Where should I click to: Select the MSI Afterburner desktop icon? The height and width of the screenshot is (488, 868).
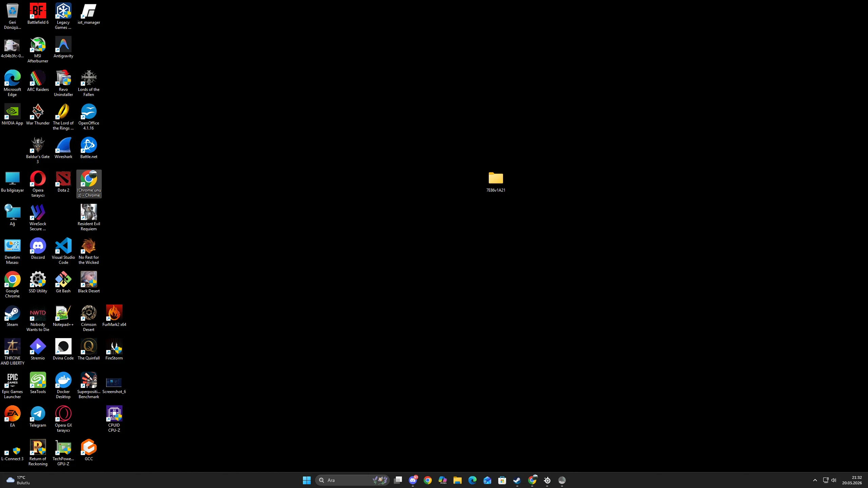[x=38, y=50]
